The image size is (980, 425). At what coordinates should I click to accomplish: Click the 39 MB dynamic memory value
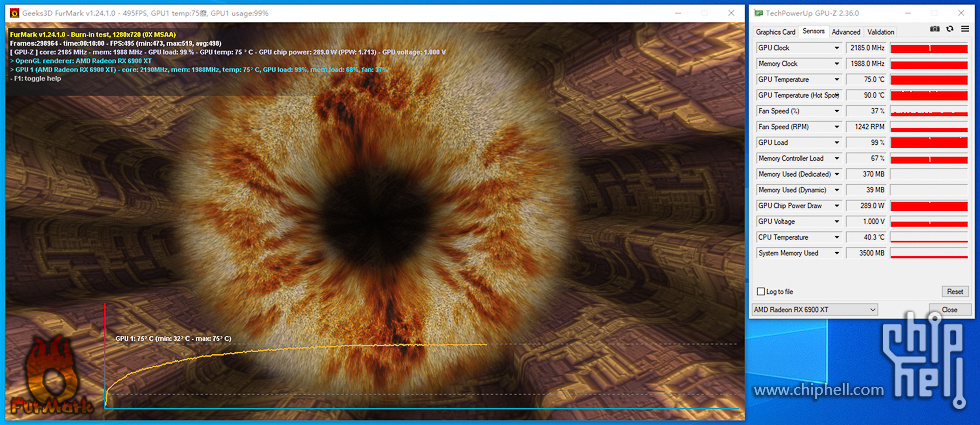point(866,190)
